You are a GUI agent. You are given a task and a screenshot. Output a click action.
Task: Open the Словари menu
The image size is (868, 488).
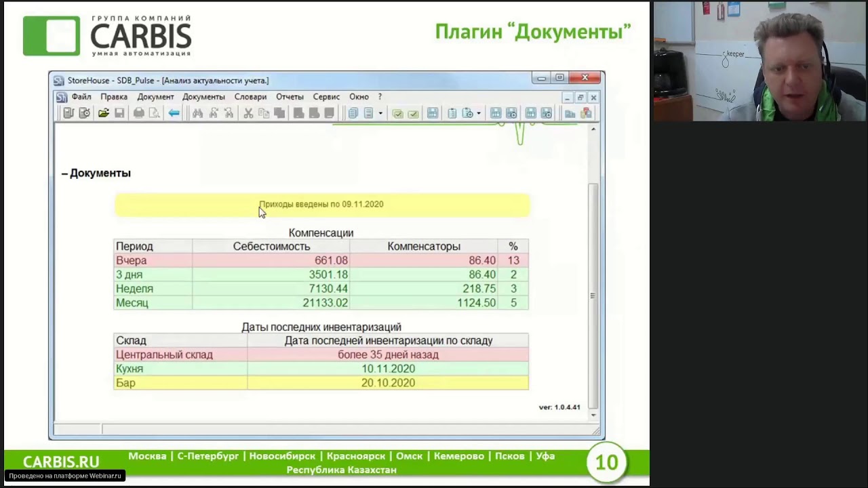click(x=250, y=97)
